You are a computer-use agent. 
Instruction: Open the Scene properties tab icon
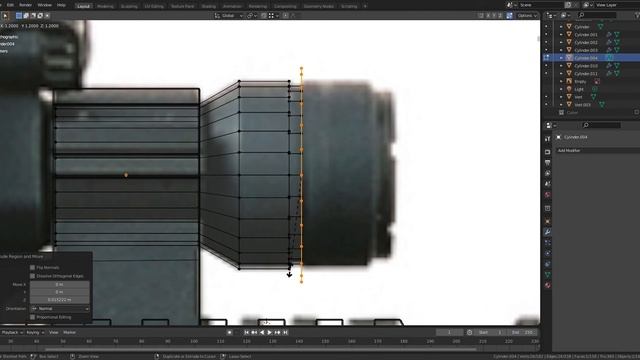point(548,184)
